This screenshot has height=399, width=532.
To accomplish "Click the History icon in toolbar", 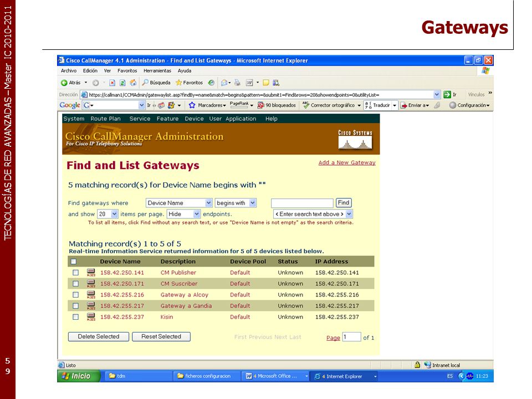I will pos(211,83).
